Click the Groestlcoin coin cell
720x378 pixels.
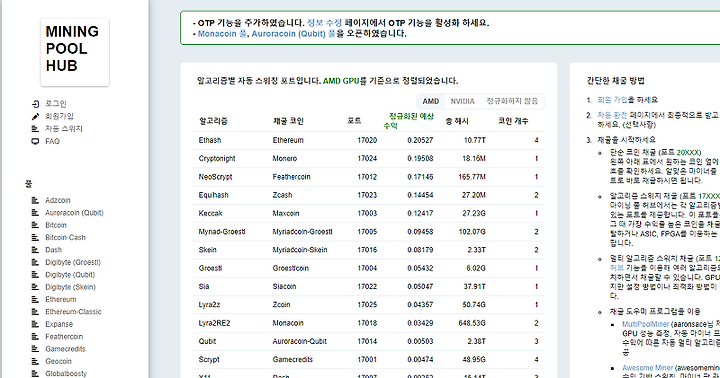(291, 268)
